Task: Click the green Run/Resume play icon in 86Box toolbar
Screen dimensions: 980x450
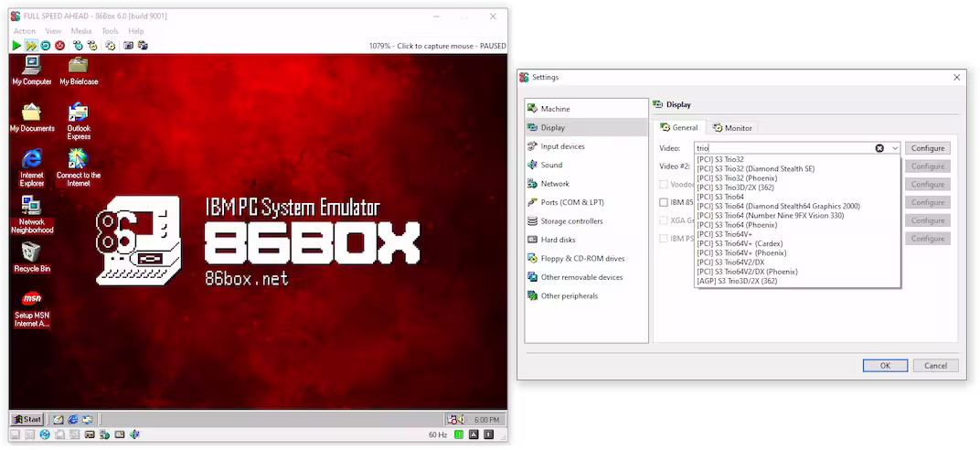Action: (16, 46)
